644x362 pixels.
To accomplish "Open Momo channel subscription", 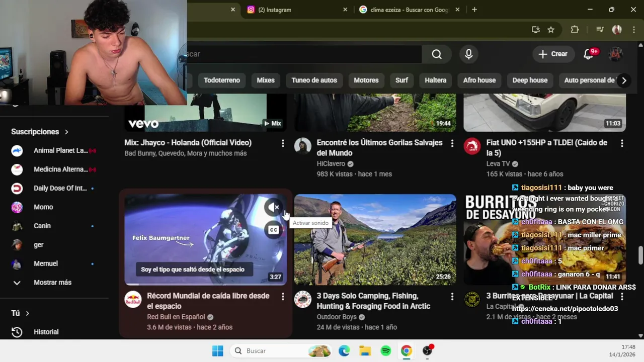I will coord(54,207).
